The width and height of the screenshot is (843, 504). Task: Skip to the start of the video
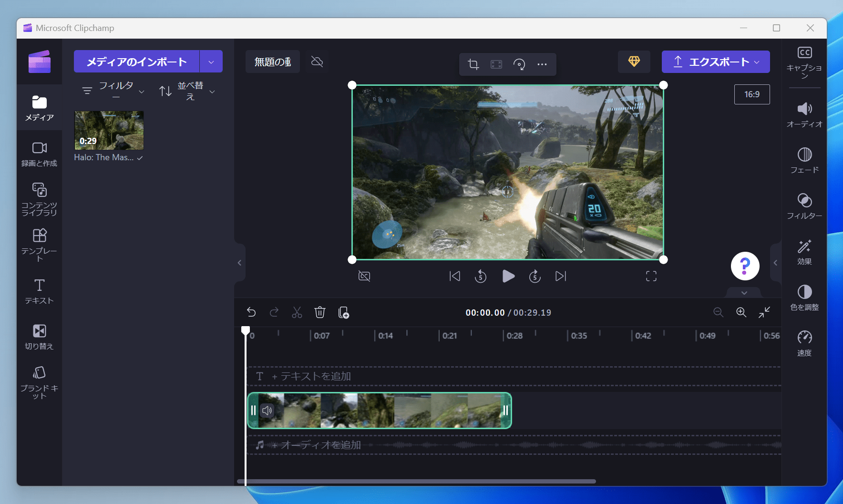pos(455,276)
